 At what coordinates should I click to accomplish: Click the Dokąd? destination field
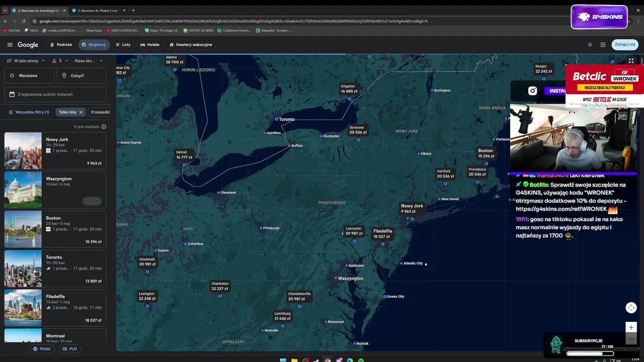pos(81,75)
